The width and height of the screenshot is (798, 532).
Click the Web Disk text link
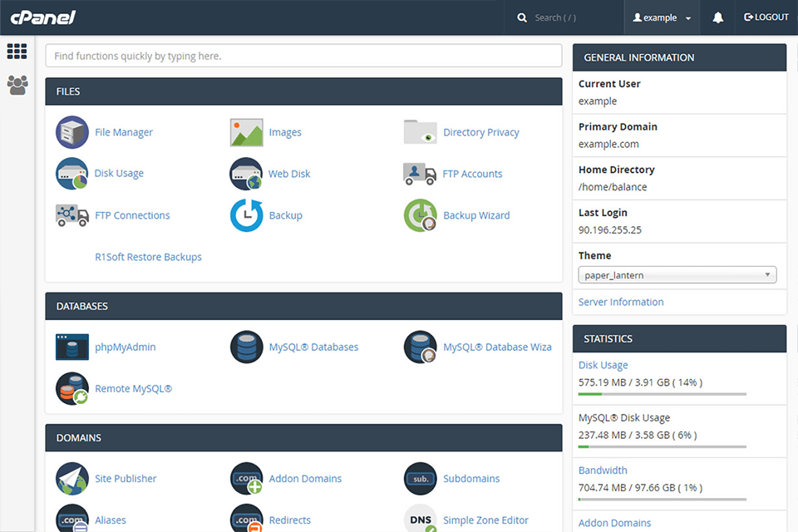(x=289, y=174)
